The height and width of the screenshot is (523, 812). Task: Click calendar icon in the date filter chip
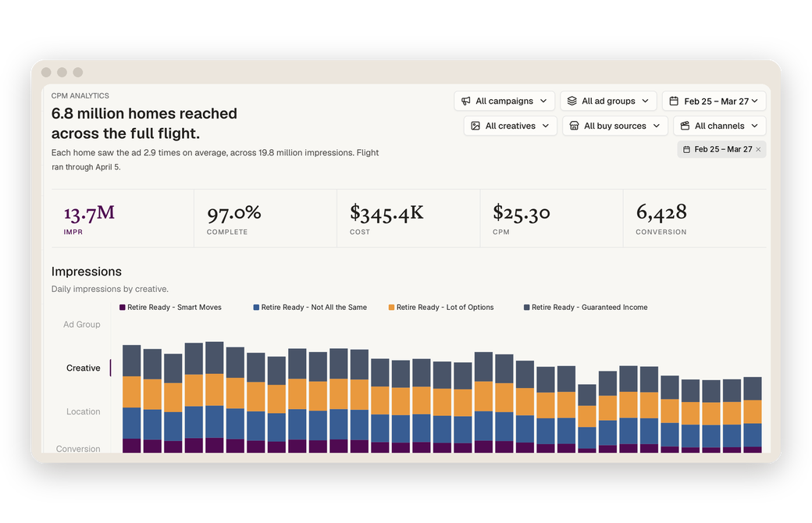coord(686,150)
